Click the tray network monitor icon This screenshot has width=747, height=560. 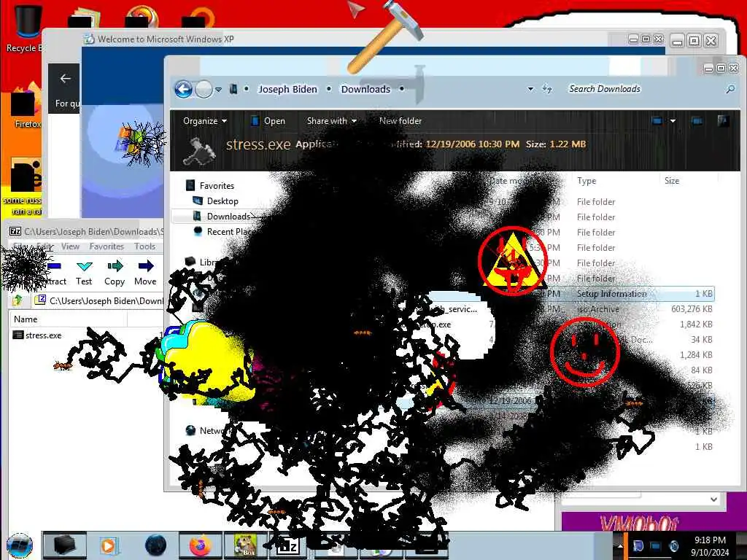point(656,545)
